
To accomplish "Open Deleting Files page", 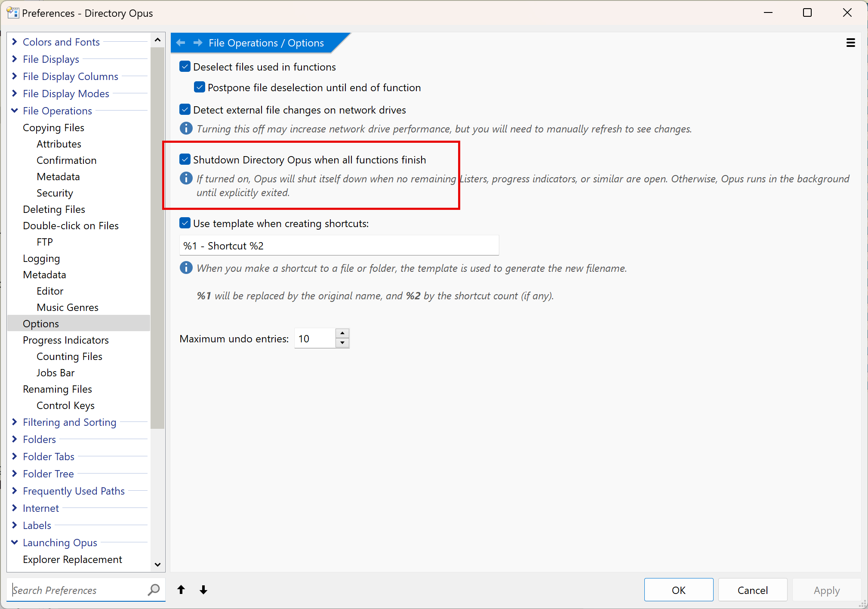I will pos(54,209).
